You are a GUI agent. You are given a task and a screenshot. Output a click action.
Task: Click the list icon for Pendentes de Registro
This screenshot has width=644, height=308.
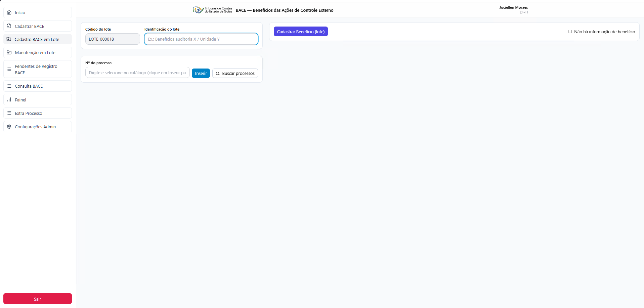9,69
